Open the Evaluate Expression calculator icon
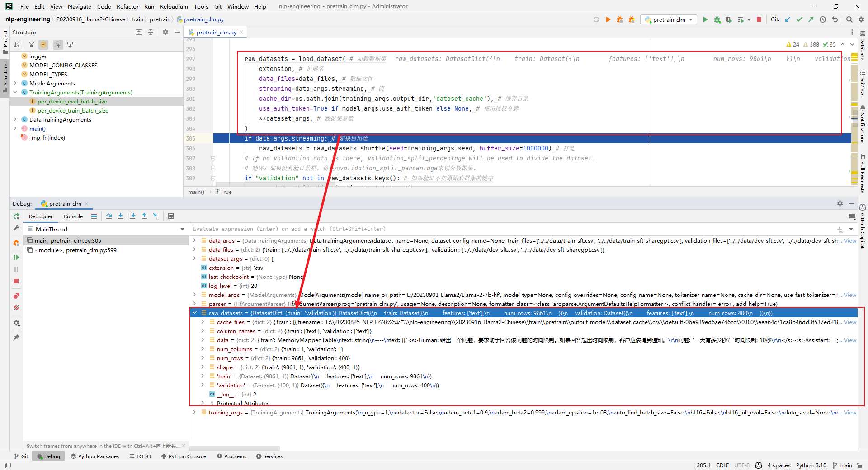The height and width of the screenshot is (470, 868). point(171,216)
